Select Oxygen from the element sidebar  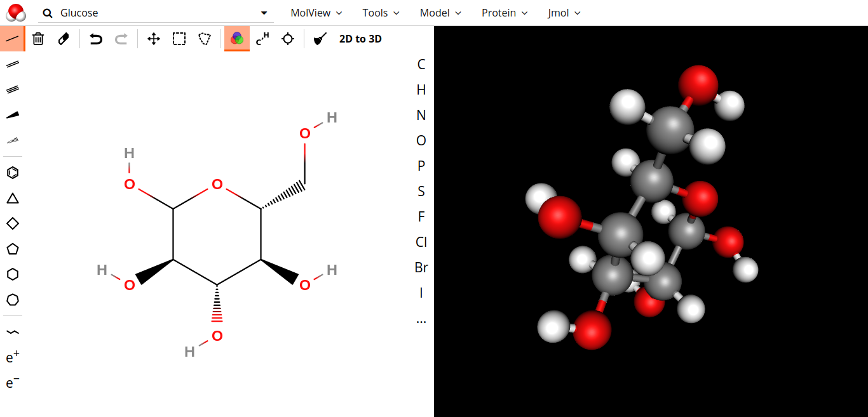421,140
